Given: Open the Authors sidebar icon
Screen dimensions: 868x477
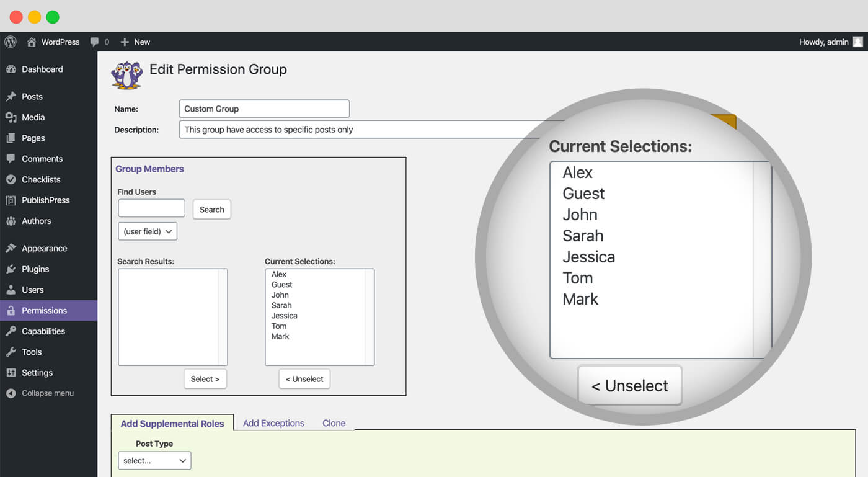Looking at the screenshot, I should tap(11, 221).
